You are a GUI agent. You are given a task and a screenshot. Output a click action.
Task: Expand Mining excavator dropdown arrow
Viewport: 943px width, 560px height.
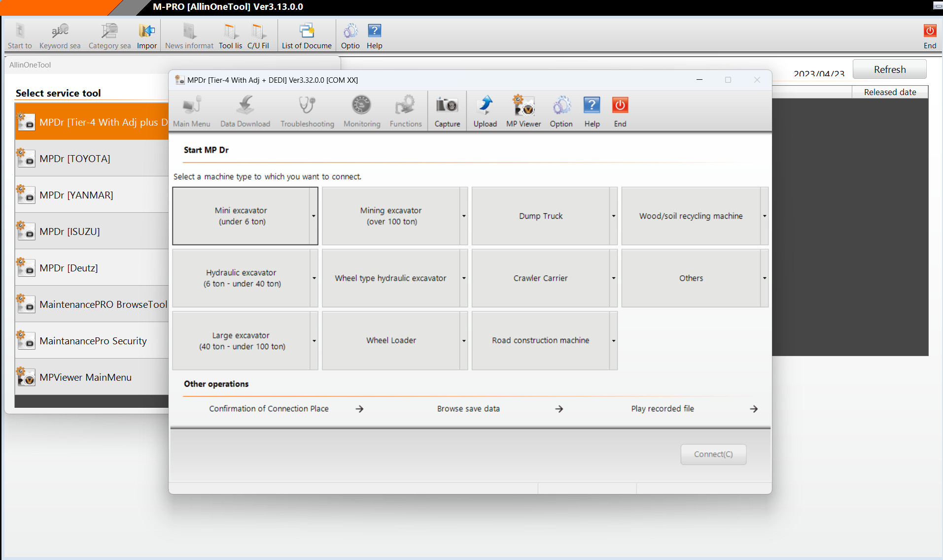(463, 216)
